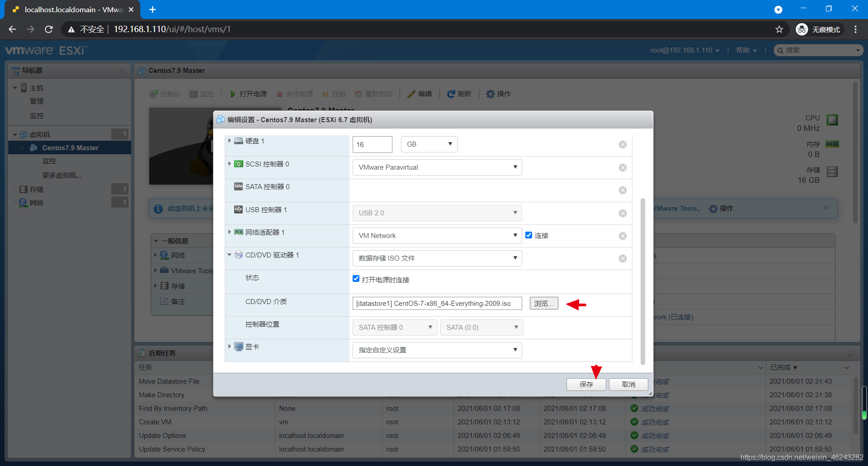
Task: Expand the 硬盘 1 row
Action: [x=230, y=141]
